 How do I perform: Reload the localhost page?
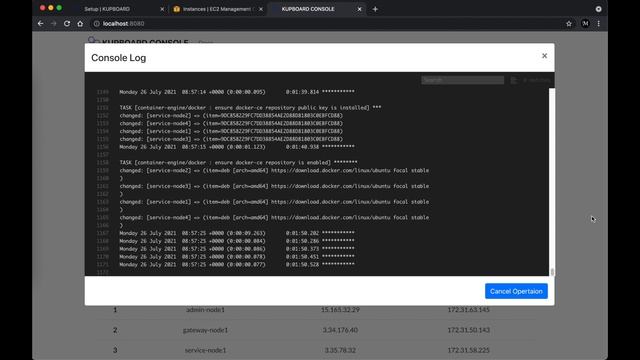tap(67, 24)
